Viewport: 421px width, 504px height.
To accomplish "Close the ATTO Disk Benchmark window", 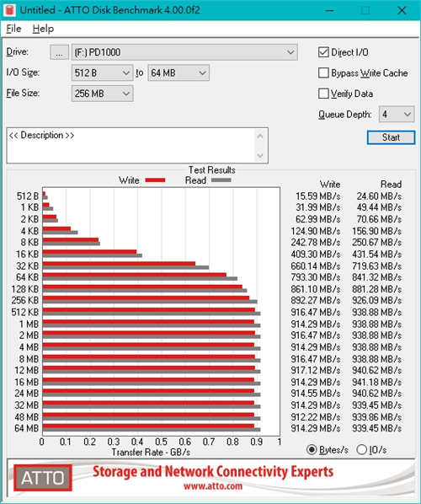I will 402,10.
